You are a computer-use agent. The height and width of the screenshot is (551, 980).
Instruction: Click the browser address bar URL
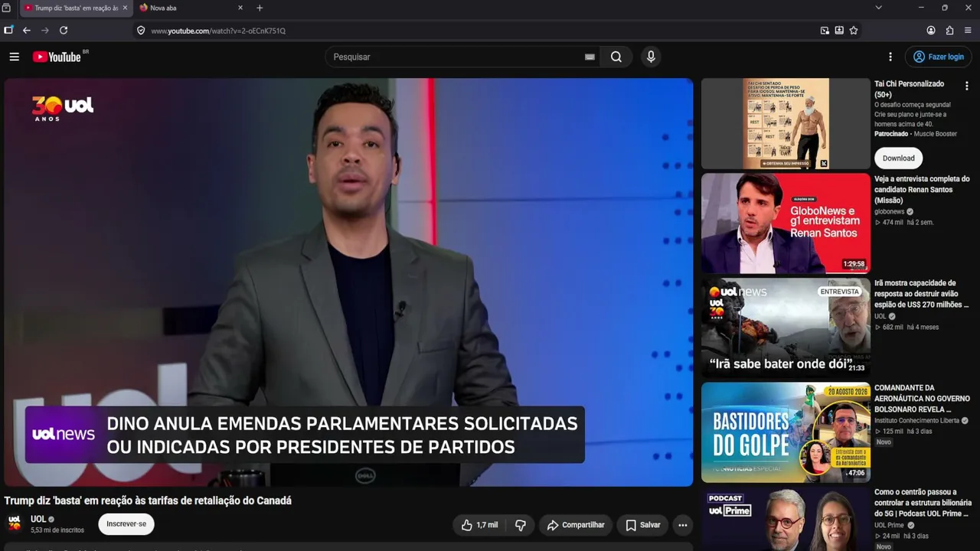[x=218, y=31]
